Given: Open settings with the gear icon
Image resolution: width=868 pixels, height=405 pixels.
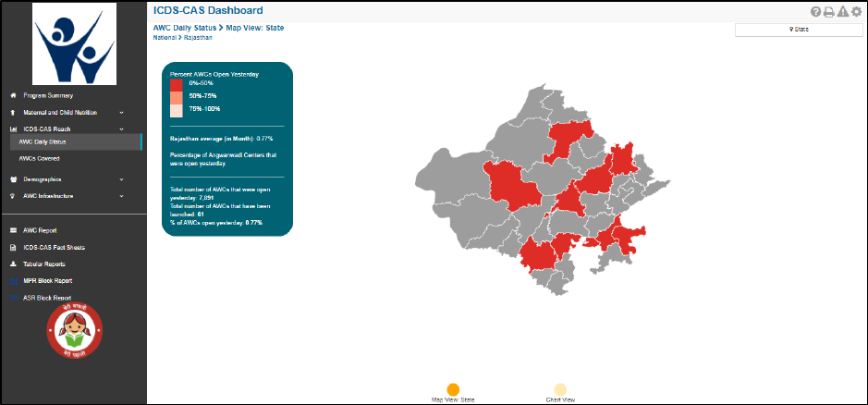Looking at the screenshot, I should [x=856, y=12].
